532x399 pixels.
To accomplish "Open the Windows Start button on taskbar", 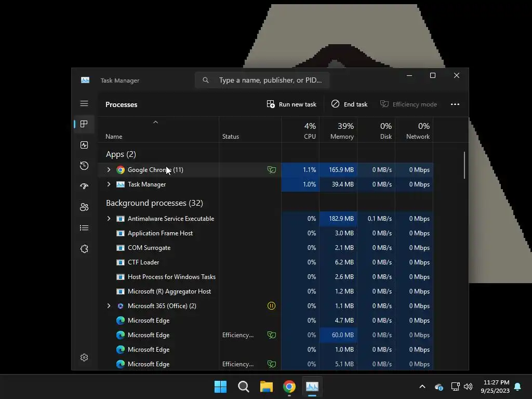I will point(220,387).
